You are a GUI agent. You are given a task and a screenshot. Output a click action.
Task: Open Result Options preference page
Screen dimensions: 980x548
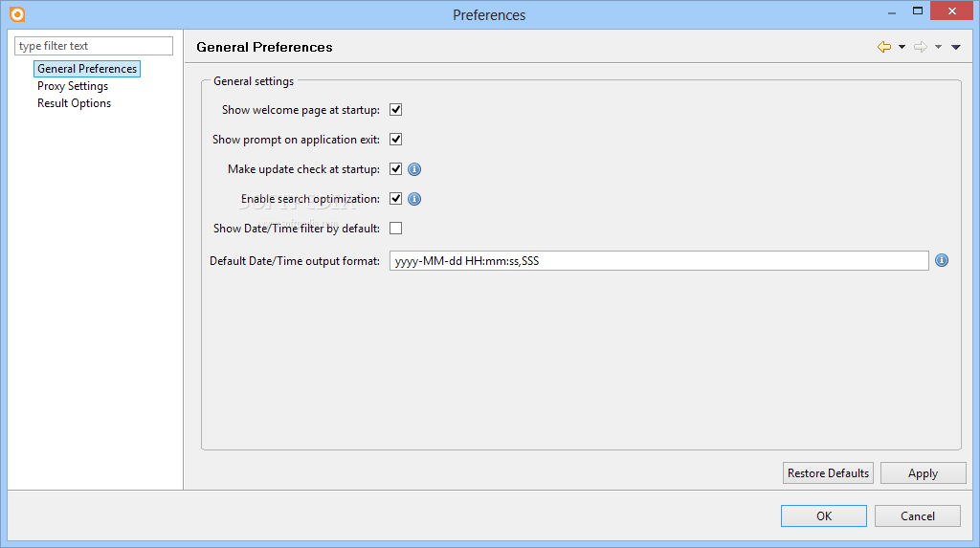(x=74, y=103)
